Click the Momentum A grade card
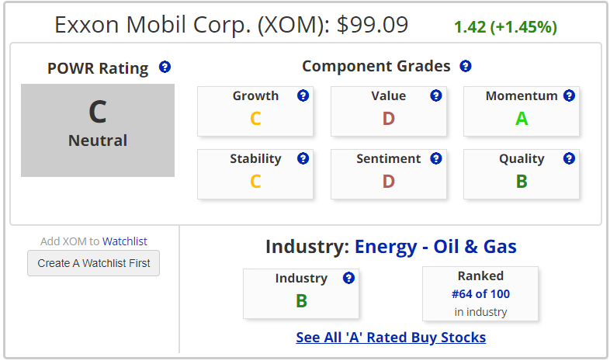610x364 pixels. (x=522, y=112)
